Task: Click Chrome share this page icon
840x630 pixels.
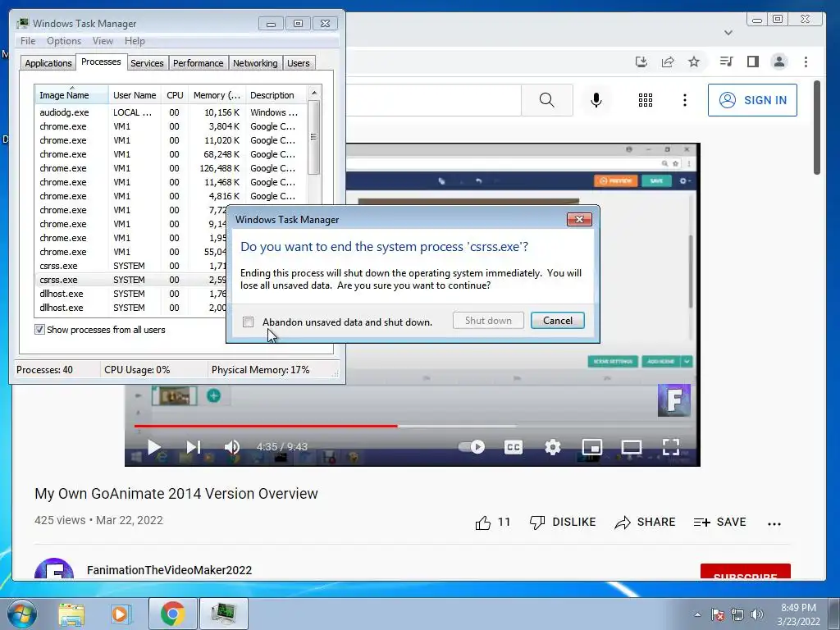Action: tap(668, 62)
